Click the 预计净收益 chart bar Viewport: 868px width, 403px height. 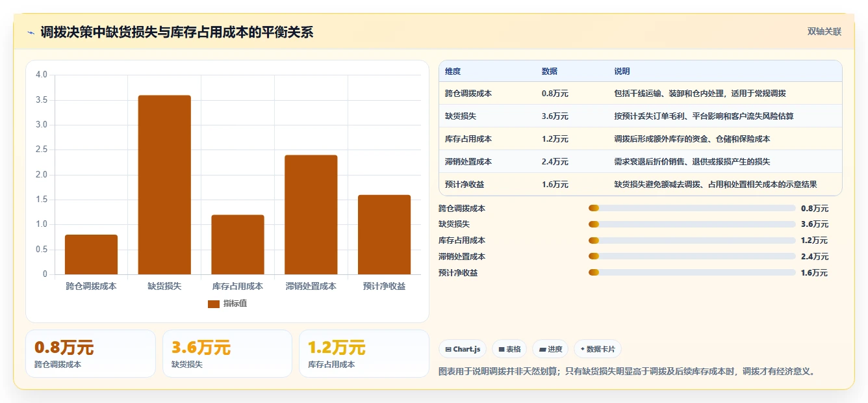[384, 235]
